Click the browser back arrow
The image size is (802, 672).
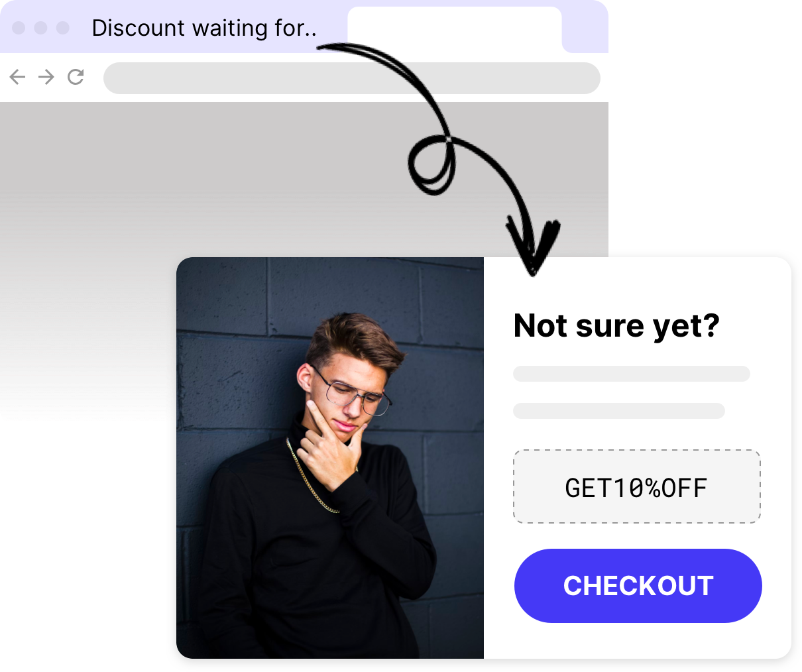pos(17,78)
